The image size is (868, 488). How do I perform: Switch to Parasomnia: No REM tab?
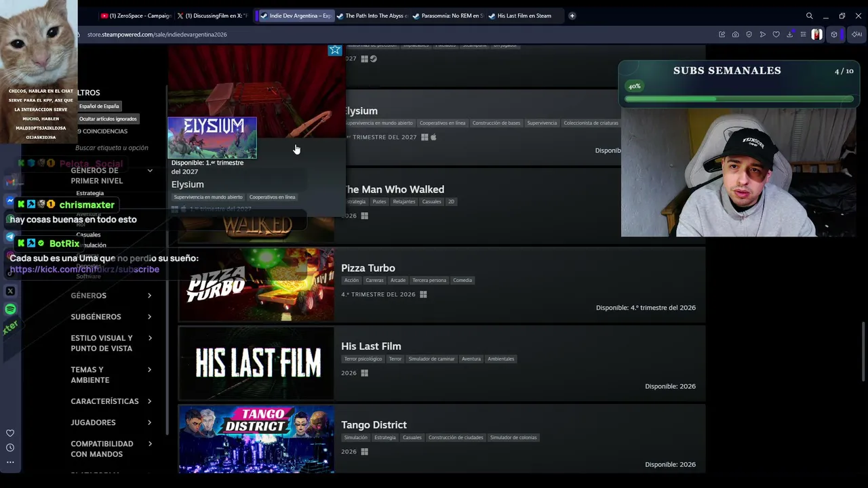click(448, 16)
